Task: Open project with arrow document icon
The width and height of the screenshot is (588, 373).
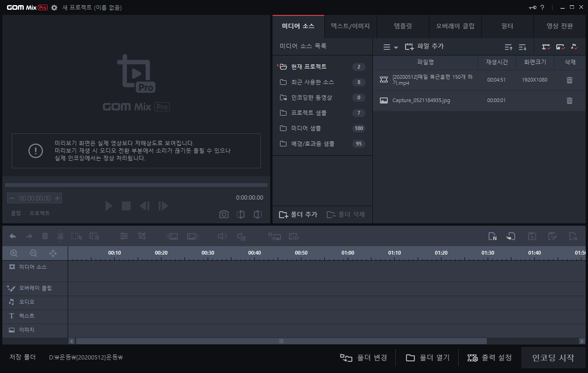Action: 511,236
